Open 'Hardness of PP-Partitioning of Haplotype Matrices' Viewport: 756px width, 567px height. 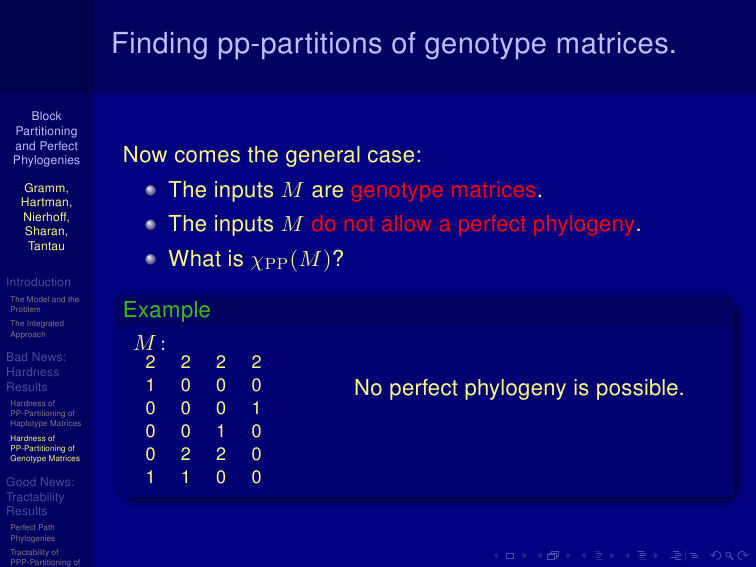[x=45, y=413]
